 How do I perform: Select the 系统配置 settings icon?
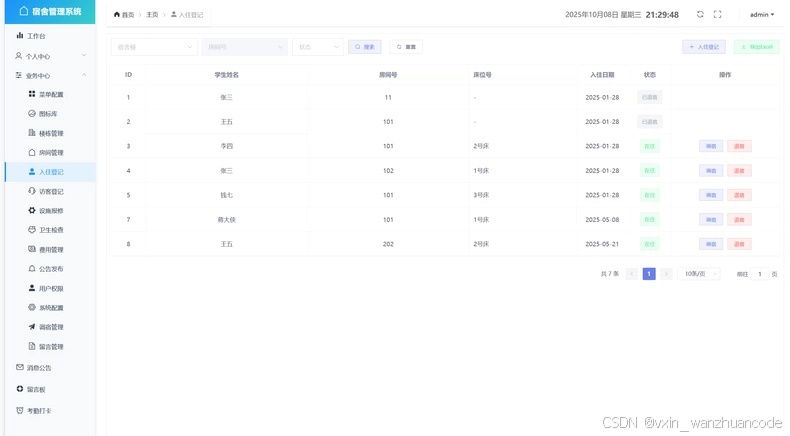(32, 307)
